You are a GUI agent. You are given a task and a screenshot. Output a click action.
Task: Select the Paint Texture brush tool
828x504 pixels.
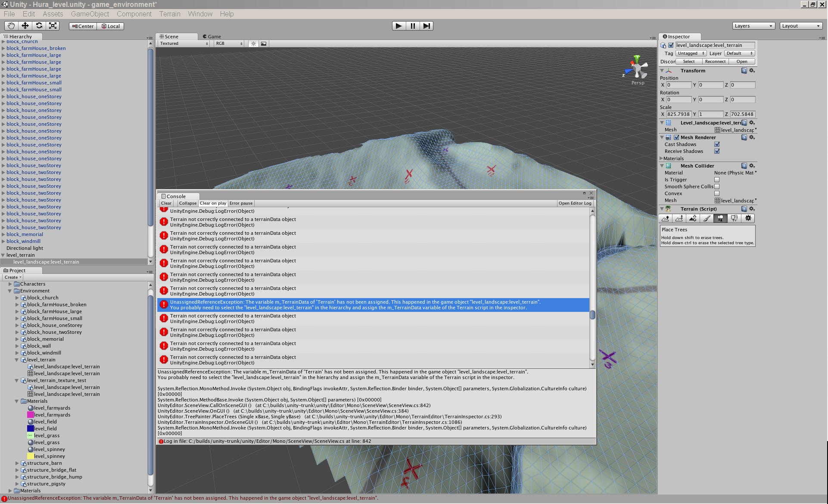tap(707, 218)
